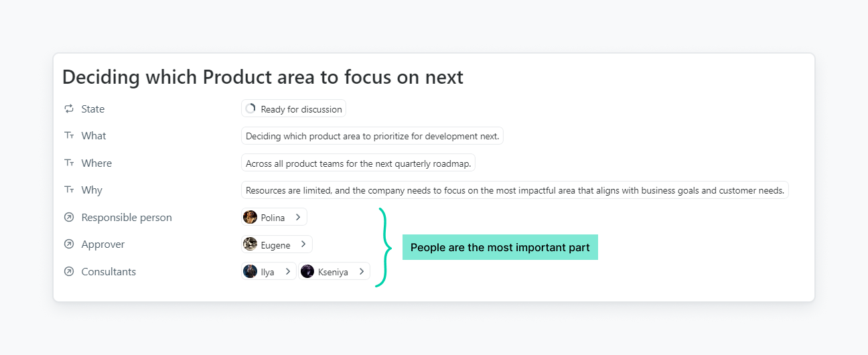Expand the chevron next to Eugene

click(303, 244)
